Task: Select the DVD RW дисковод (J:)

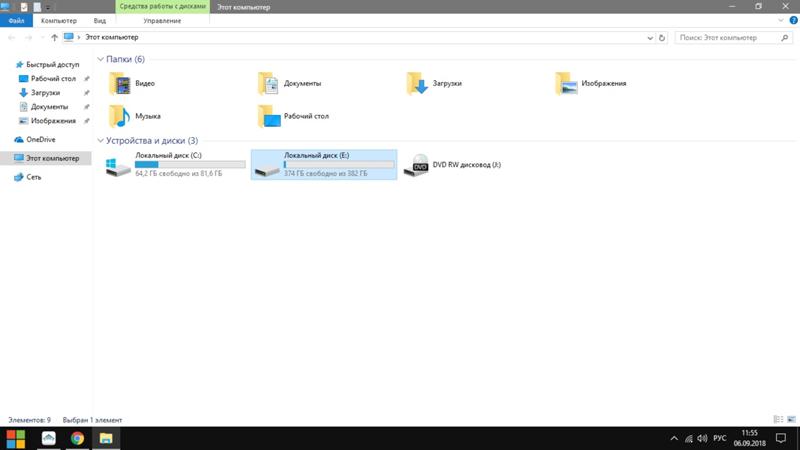Action: 452,164
